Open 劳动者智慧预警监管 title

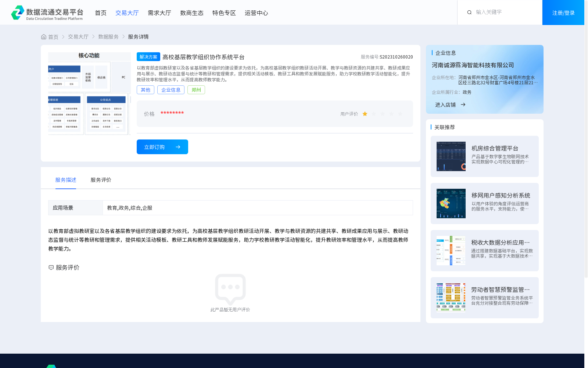click(x=501, y=290)
